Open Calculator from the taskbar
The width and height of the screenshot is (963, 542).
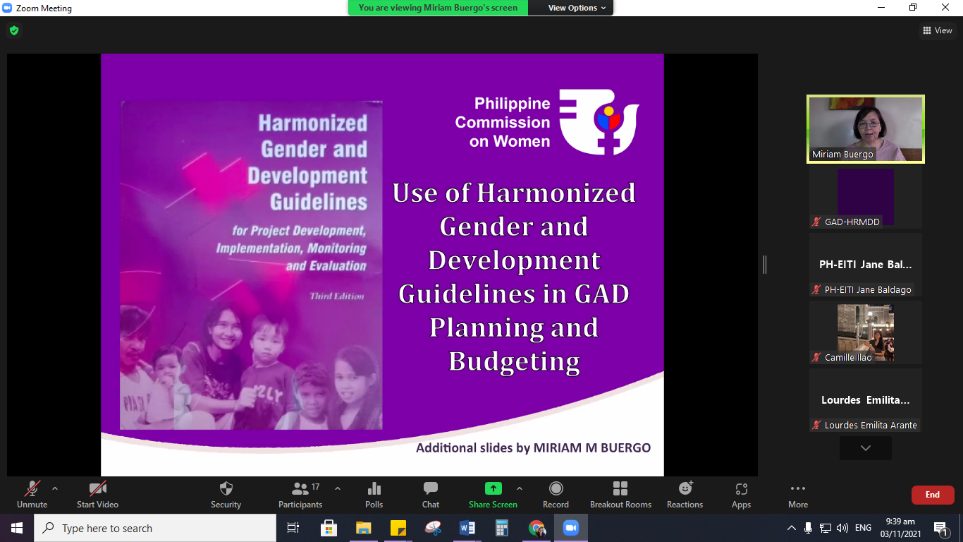tap(502, 528)
